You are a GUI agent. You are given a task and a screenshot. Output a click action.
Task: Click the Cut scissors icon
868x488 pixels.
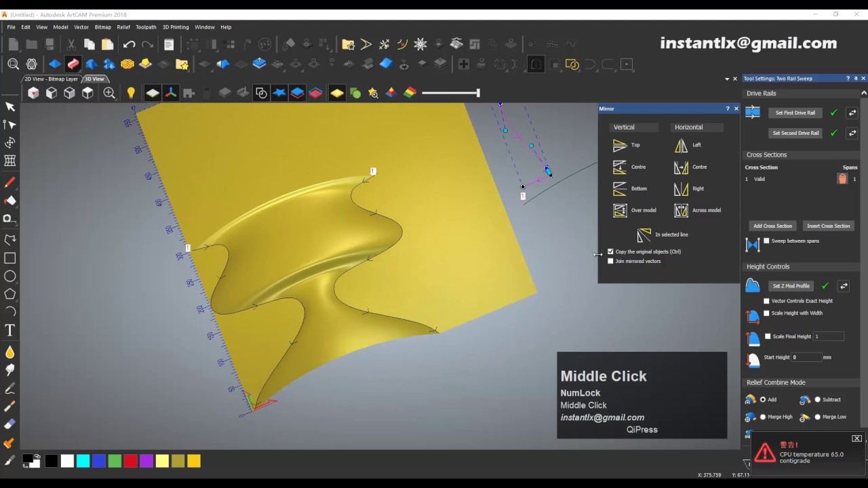71,45
